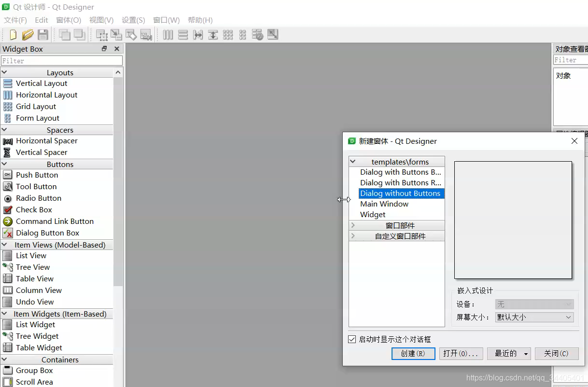This screenshot has width=588, height=387.
Task: Collapse the Buttons category
Action: tap(4, 164)
